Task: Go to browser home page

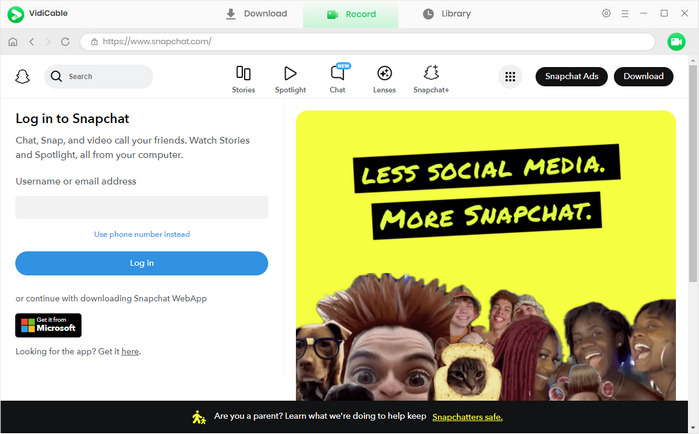Action: tap(13, 41)
